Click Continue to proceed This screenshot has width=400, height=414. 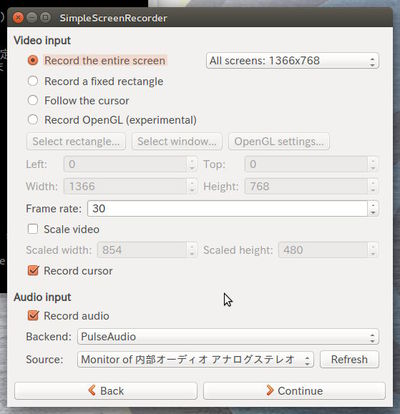pos(294,391)
